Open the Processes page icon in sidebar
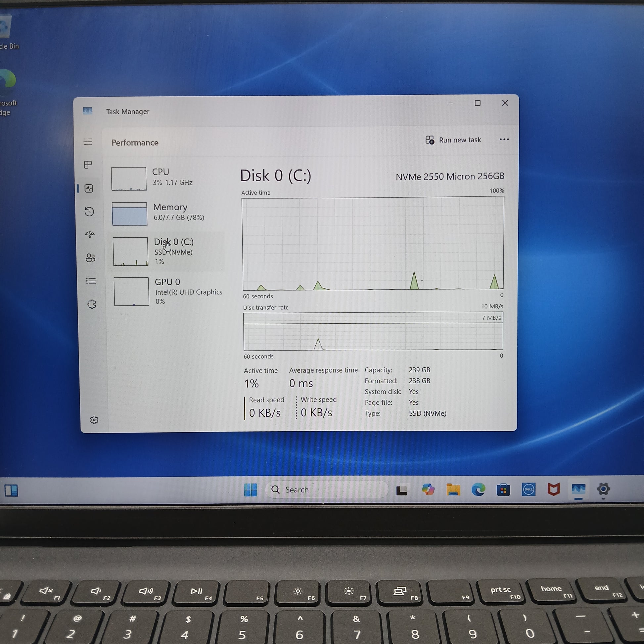Image resolution: width=644 pixels, height=644 pixels. pyautogui.click(x=88, y=165)
